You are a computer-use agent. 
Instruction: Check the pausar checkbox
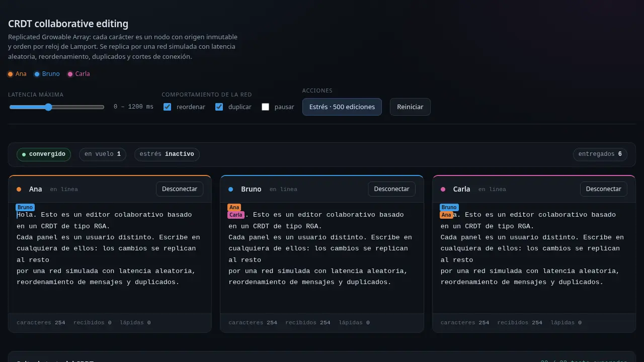(x=266, y=107)
